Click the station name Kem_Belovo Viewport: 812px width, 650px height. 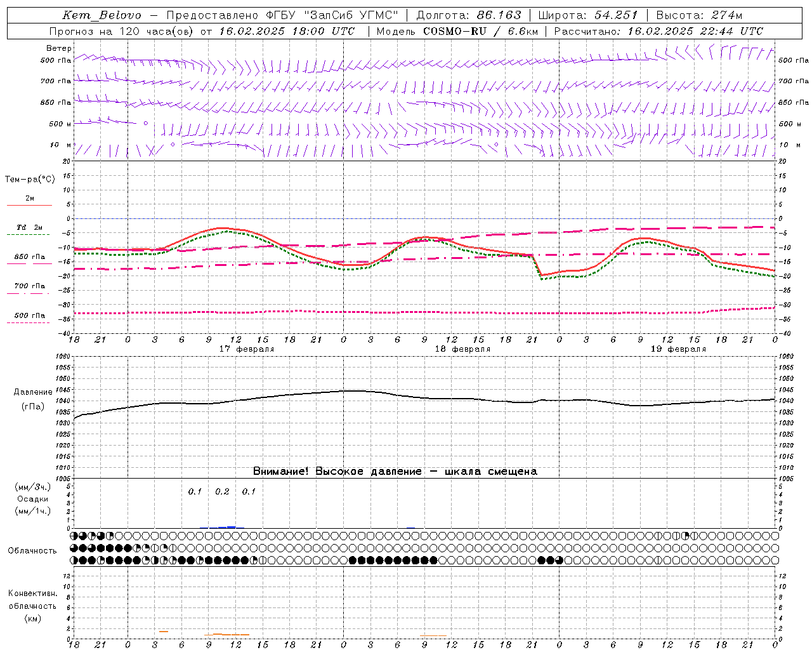tap(101, 15)
